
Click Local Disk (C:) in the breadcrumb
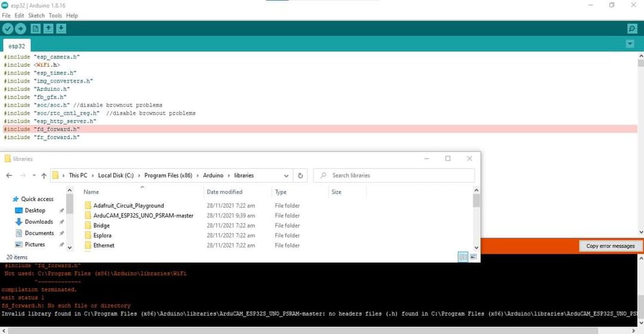(116, 175)
